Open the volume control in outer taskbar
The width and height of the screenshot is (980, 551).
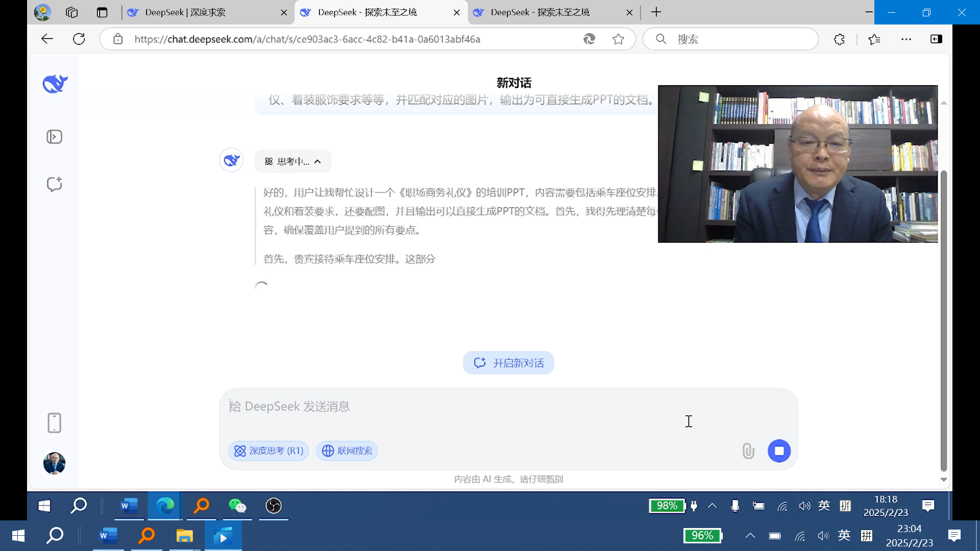[x=823, y=536]
